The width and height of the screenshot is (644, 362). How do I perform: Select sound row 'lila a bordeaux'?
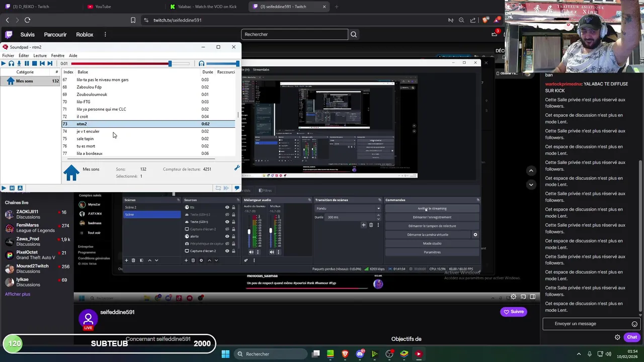tap(148, 153)
